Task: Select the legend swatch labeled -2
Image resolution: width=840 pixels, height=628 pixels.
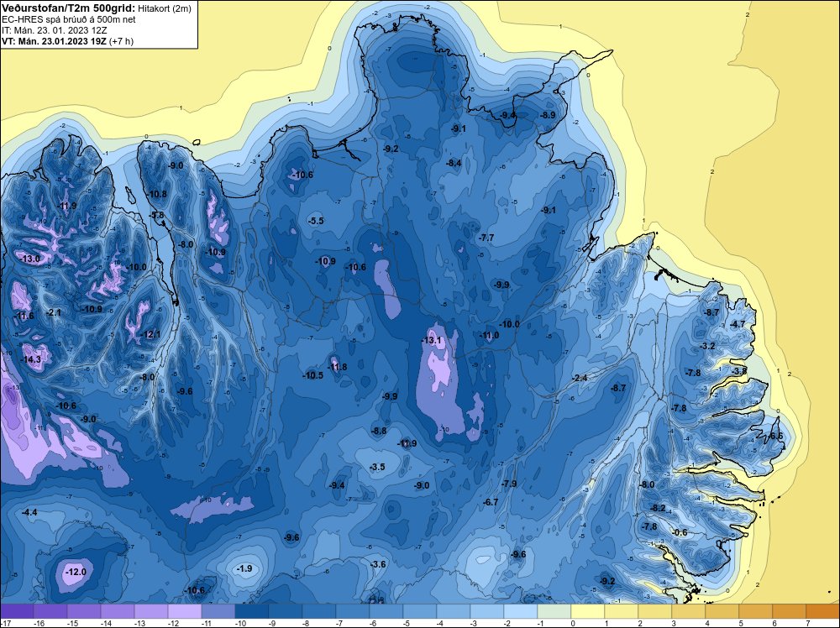Action: click(x=521, y=611)
